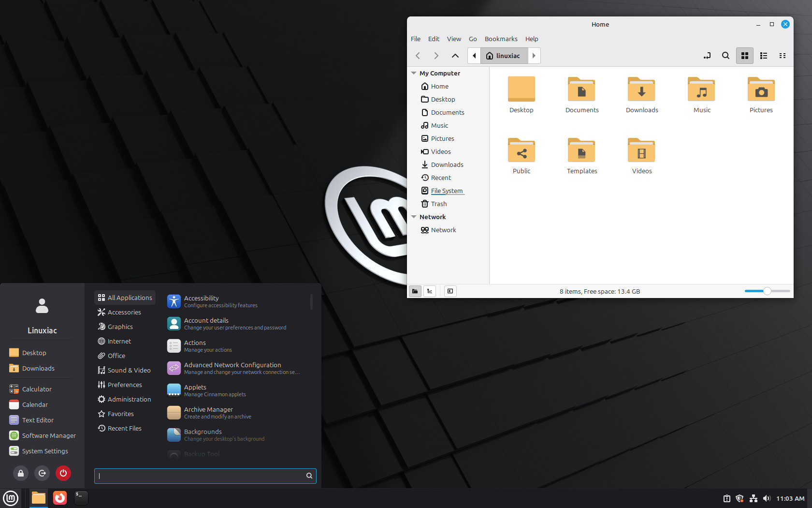Image resolution: width=812 pixels, height=508 pixels.
Task: Click the application menu search field
Action: tap(201, 476)
